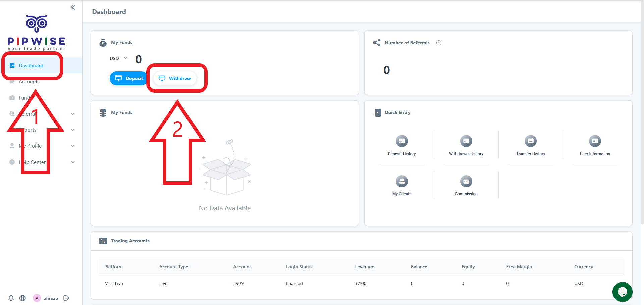This screenshot has width=644, height=305.
Task: Open the live chat bubble
Action: [622, 292]
